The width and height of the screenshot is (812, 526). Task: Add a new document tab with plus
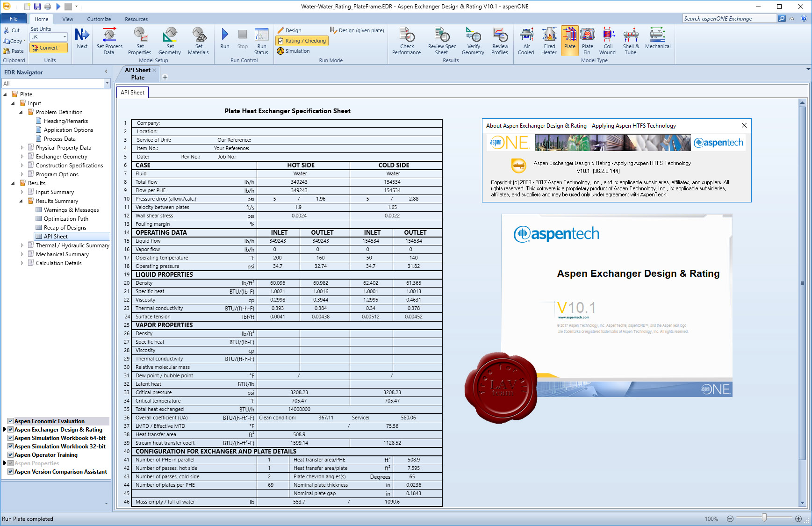tap(165, 77)
